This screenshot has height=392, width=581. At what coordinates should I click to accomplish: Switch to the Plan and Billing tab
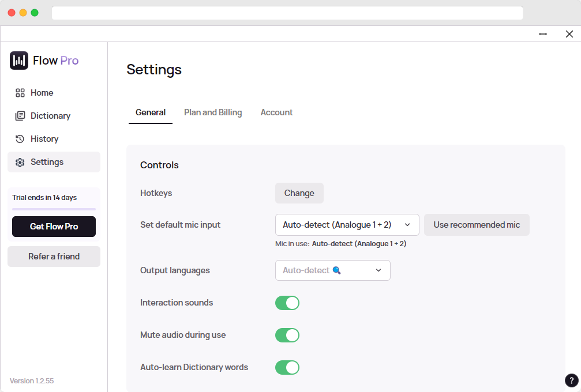click(213, 112)
